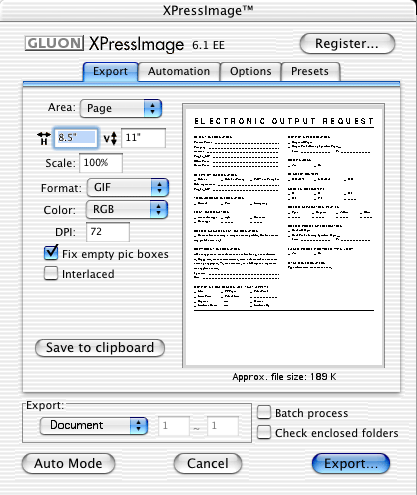Screen dimensions: 417x495
Task: Click the Register... button
Action: [347, 44]
